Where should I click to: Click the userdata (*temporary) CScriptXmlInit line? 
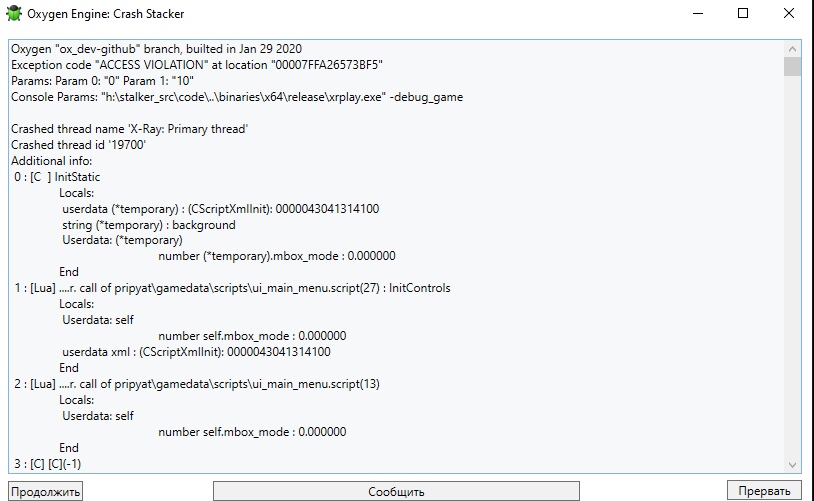pyautogui.click(x=221, y=209)
